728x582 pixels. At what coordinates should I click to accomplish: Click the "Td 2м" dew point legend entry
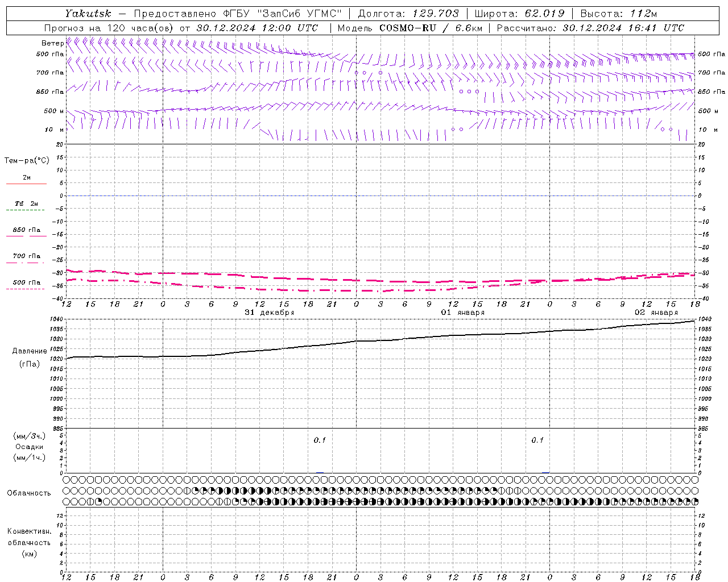click(x=26, y=203)
